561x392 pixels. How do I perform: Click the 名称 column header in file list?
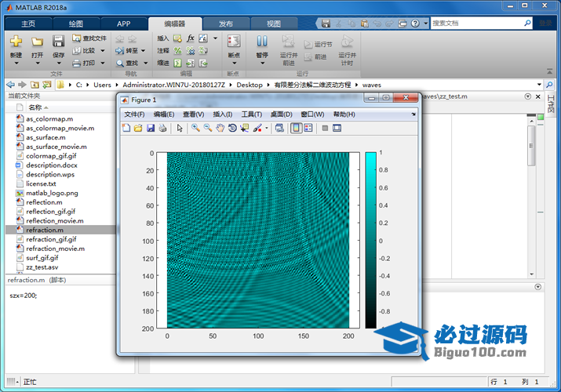pyautogui.click(x=35, y=107)
